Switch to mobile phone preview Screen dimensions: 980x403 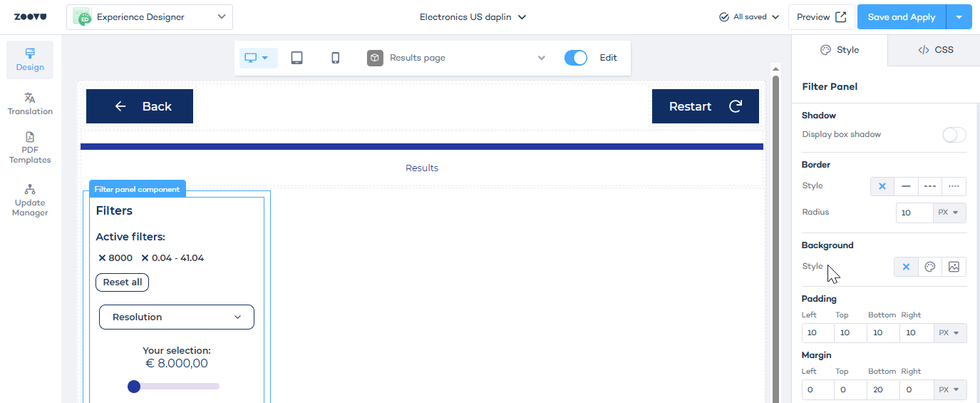[335, 58]
